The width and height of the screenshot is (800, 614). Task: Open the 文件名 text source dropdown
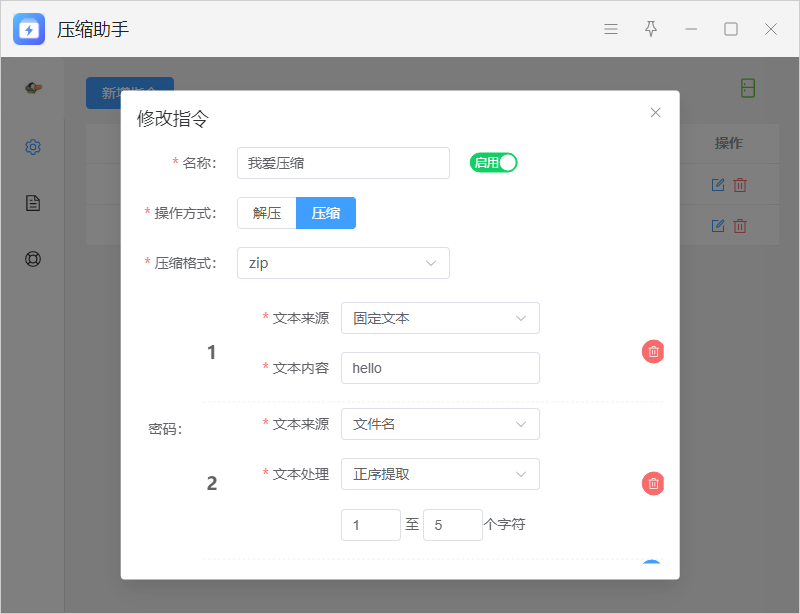click(x=440, y=424)
